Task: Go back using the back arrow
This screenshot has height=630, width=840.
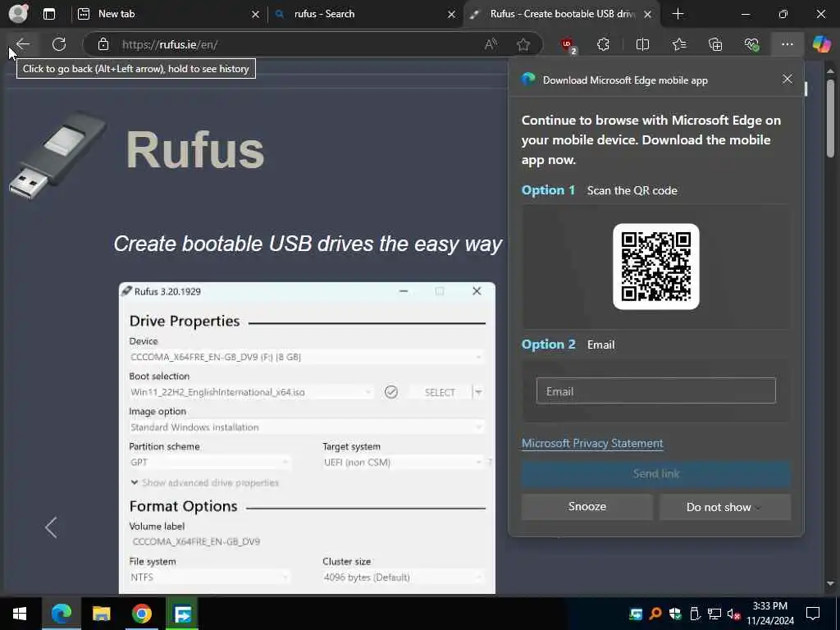Action: click(22, 44)
